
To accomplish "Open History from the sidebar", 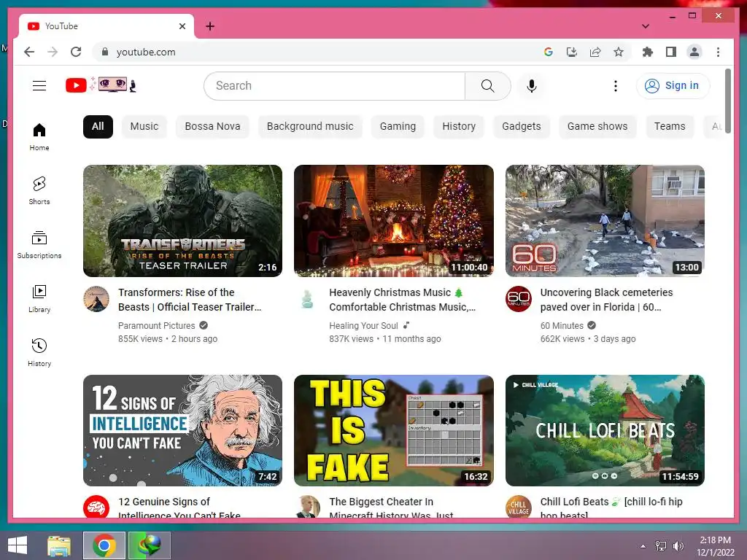I will point(39,352).
